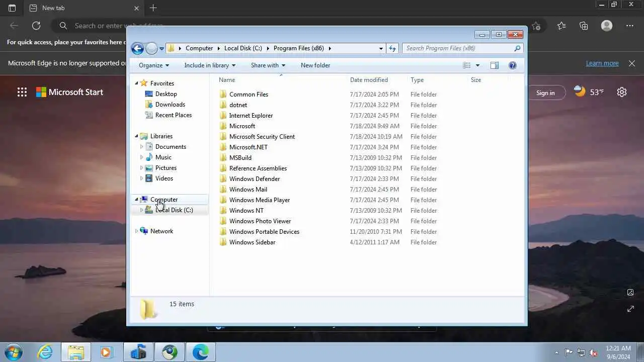644x362 pixels.
Task: Open a new tab in Edge
Action: coord(153,8)
